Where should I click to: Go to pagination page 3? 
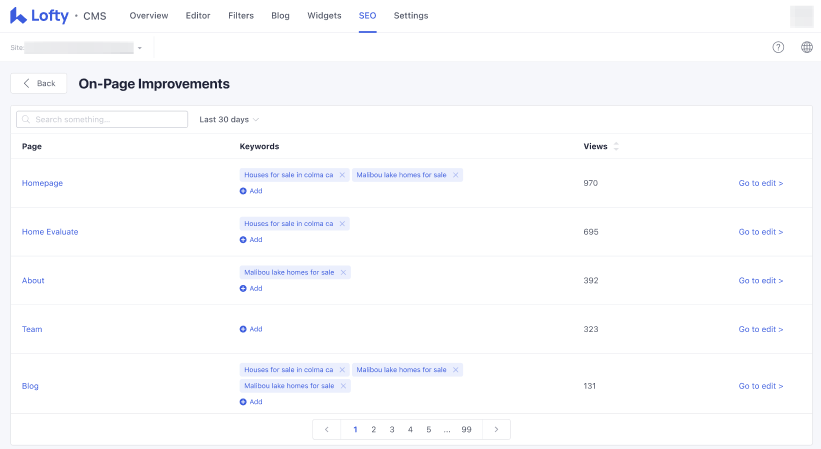392,430
